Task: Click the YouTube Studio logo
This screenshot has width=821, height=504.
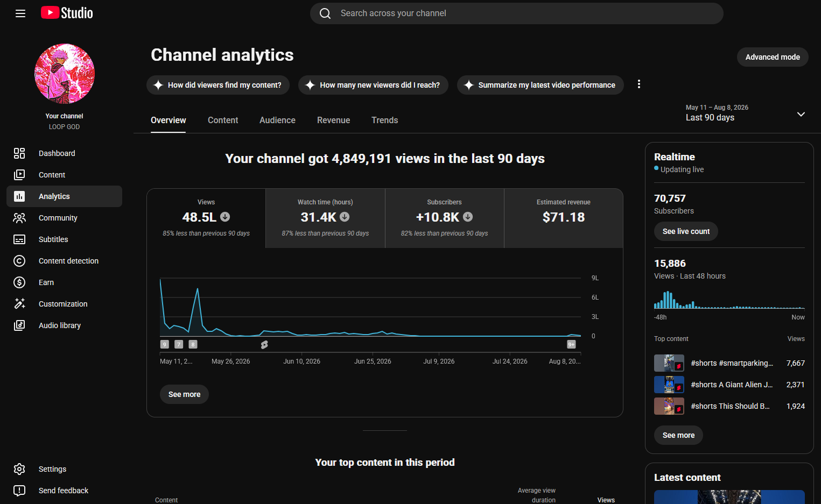Action: click(x=67, y=13)
